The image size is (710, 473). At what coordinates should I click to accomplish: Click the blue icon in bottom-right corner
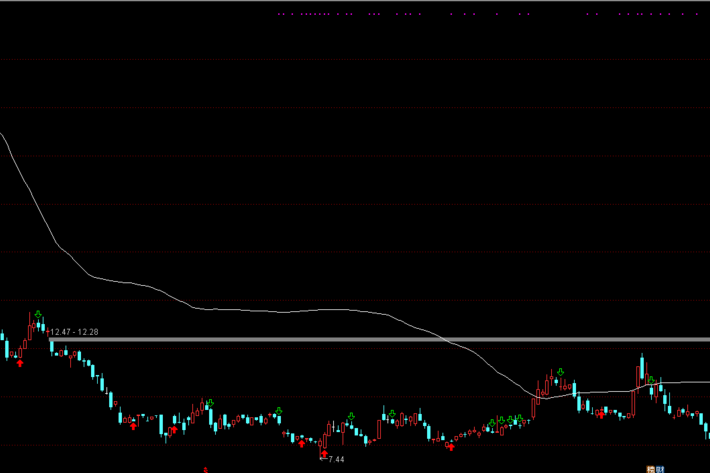click(660, 468)
